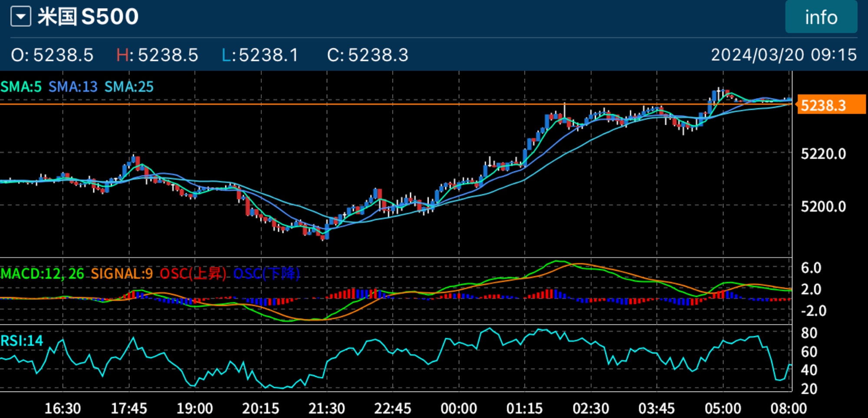This screenshot has width=868, height=418.
Task: Click the SIGNAL:9 legend label
Action: pos(122,274)
